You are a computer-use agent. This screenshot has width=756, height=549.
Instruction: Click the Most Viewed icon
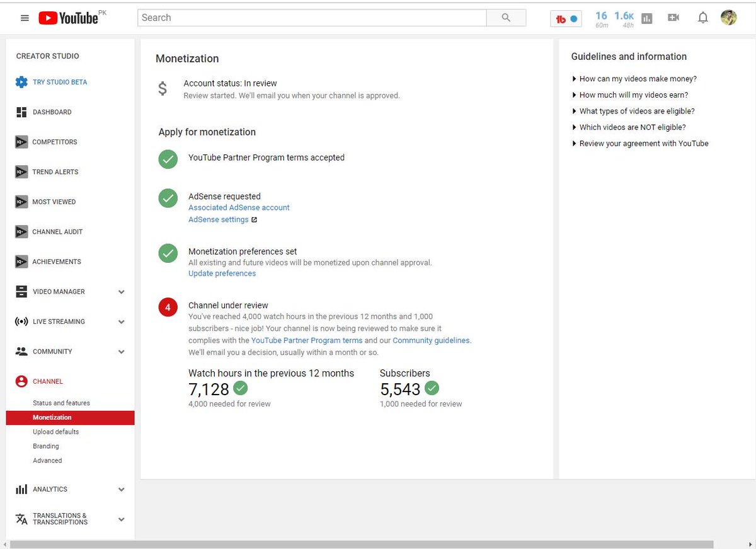tap(21, 202)
